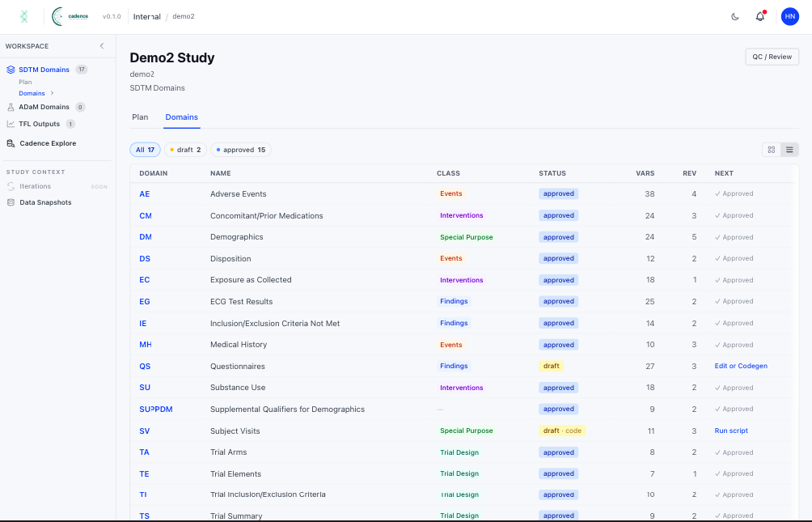Click Inclusion/Exclusion Criteria Not Met name
Viewport: 812px width, 522px height.
click(x=275, y=324)
